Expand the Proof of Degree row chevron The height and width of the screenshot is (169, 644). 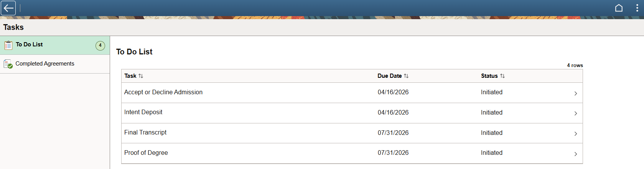point(575,154)
